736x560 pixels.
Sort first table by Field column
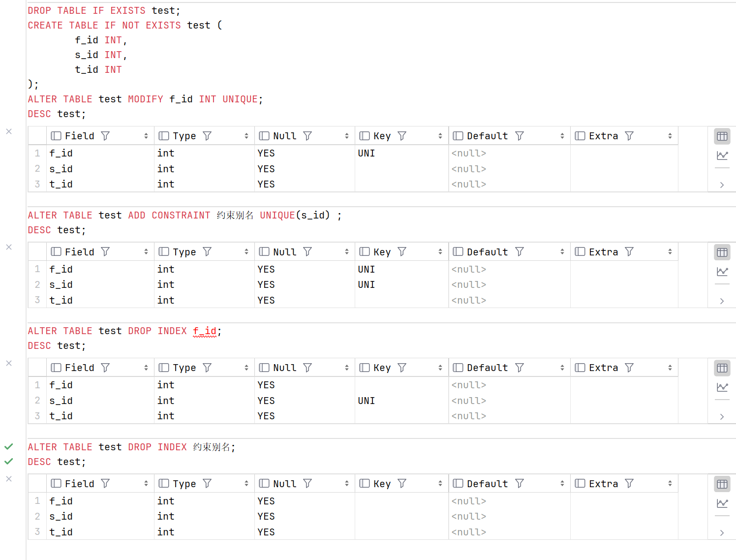[x=146, y=136]
